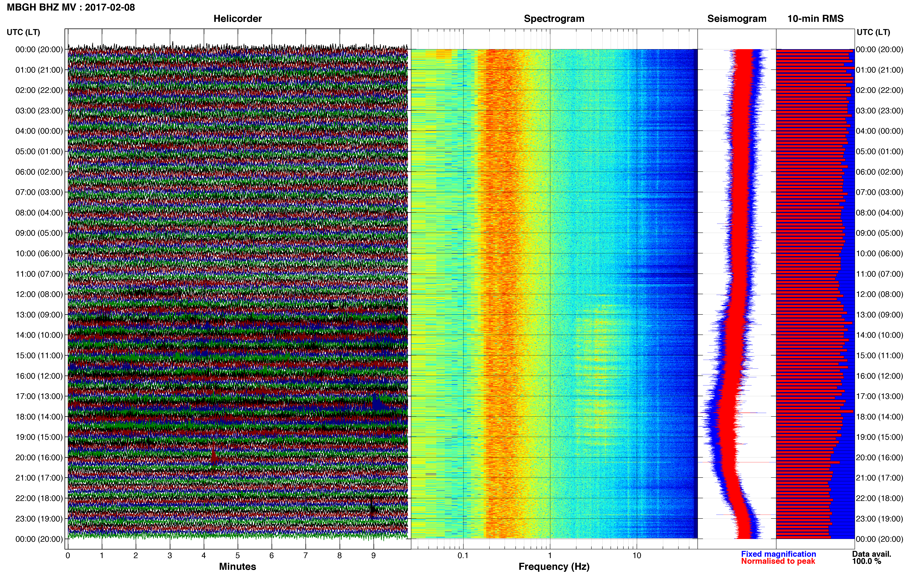Click left time label '23:00 (19:00)'

click(x=39, y=519)
